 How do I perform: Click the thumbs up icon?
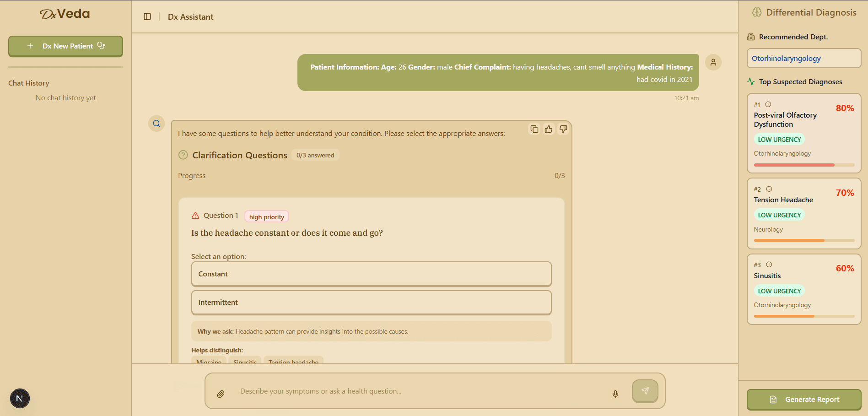click(x=549, y=129)
